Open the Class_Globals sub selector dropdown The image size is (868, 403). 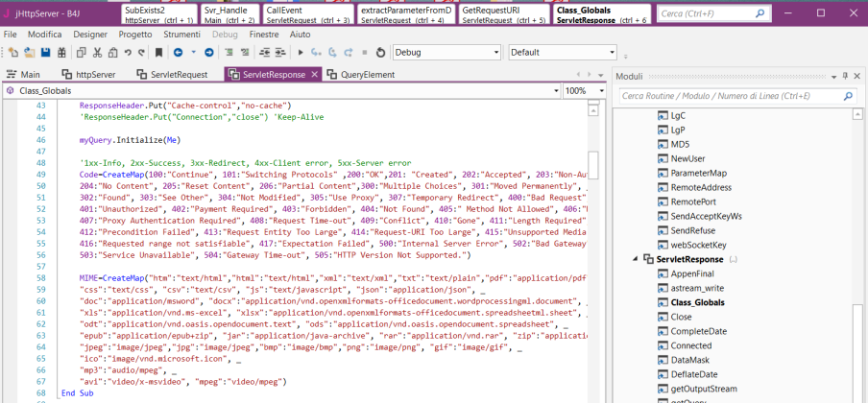554,90
